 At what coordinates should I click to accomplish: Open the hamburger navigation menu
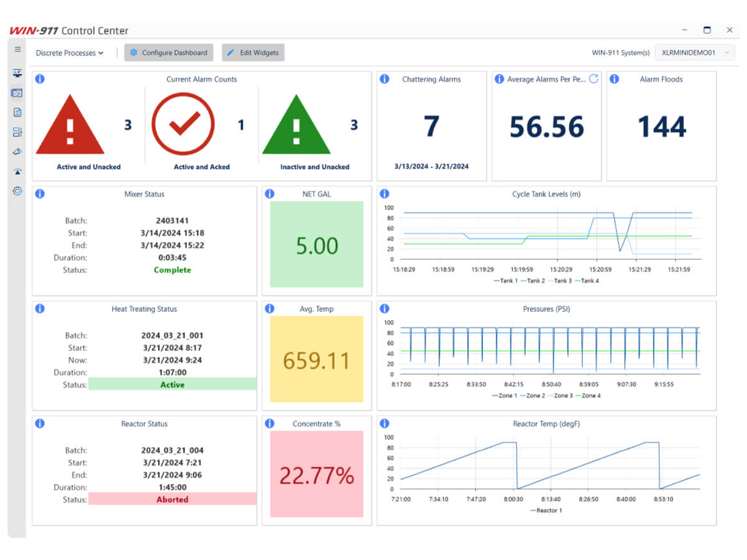tap(17, 49)
